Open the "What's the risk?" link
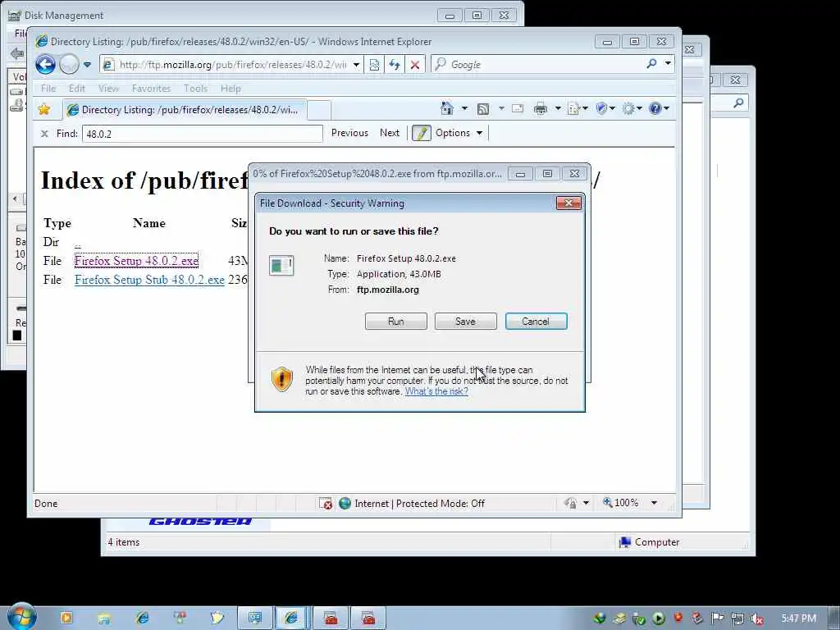This screenshot has height=630, width=840. 436,391
